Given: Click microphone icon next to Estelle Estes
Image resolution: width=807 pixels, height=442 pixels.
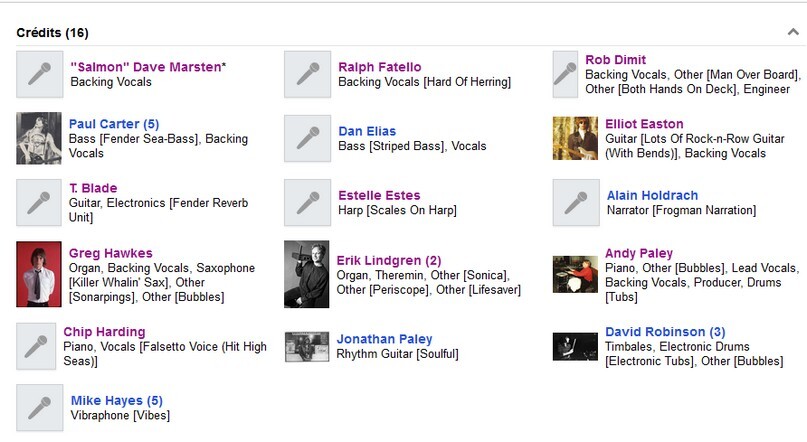Looking at the screenshot, I should [308, 203].
